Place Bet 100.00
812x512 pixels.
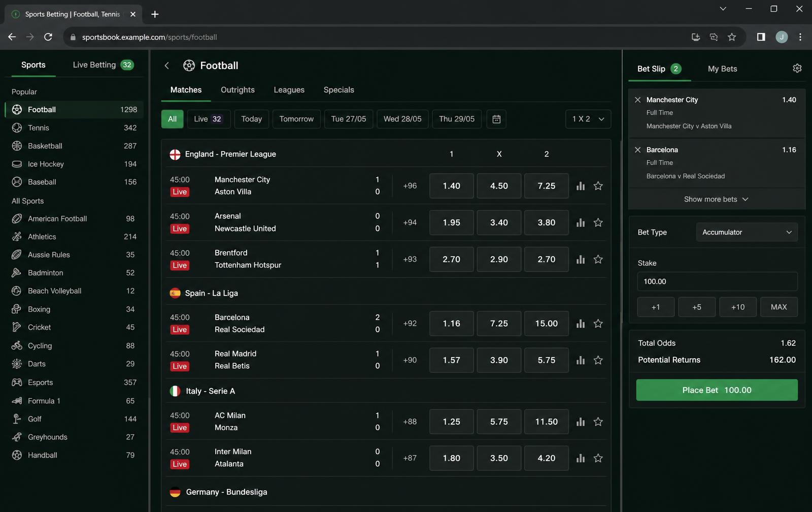pyautogui.click(x=717, y=390)
